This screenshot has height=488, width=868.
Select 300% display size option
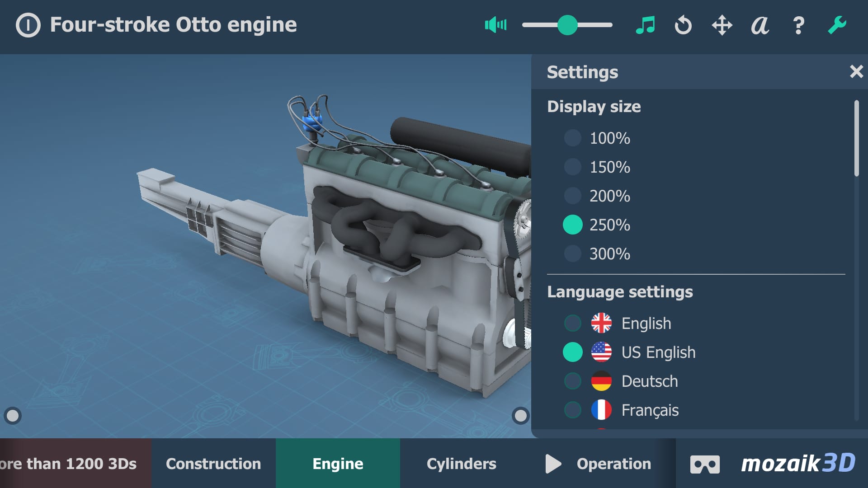pos(572,253)
